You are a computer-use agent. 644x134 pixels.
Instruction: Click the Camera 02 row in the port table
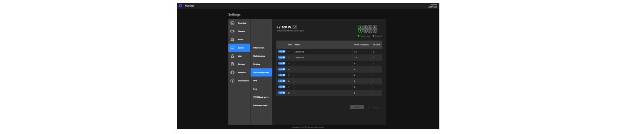point(322,52)
